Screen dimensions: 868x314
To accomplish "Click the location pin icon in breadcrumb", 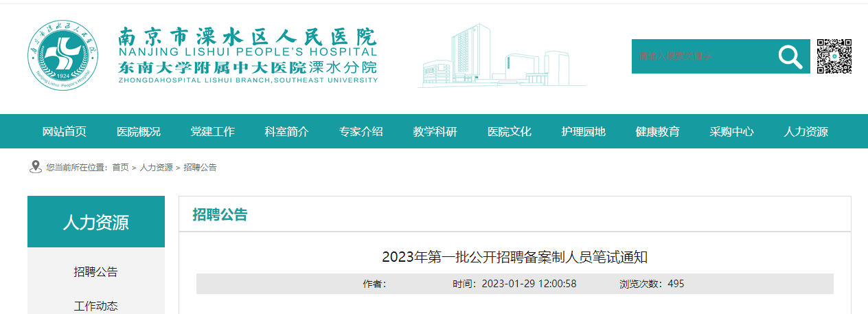I will coord(36,167).
